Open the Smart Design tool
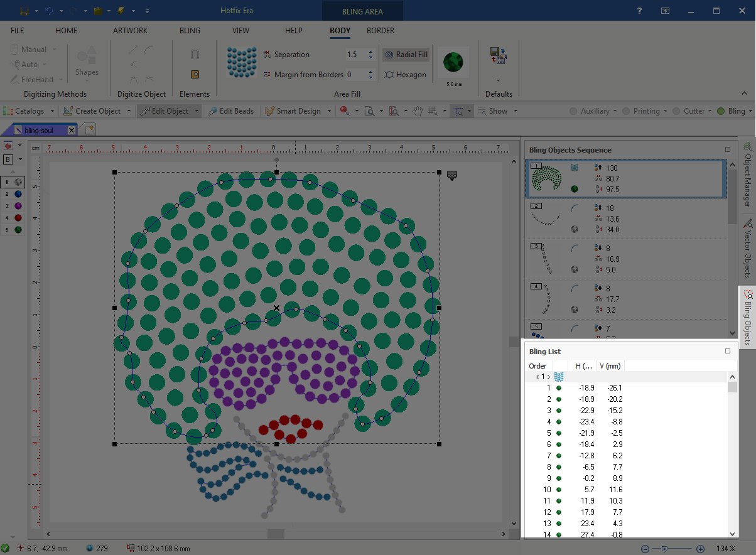This screenshot has width=756, height=555. click(293, 111)
